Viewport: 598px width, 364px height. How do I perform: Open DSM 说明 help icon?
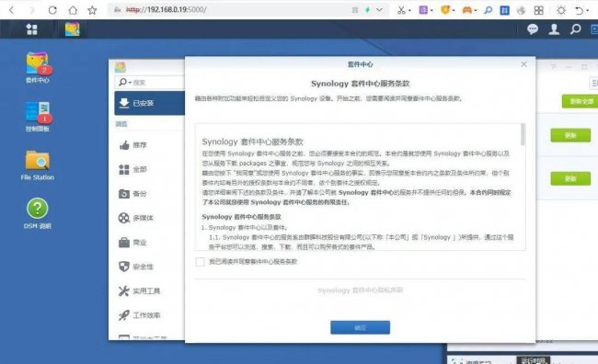point(38,213)
